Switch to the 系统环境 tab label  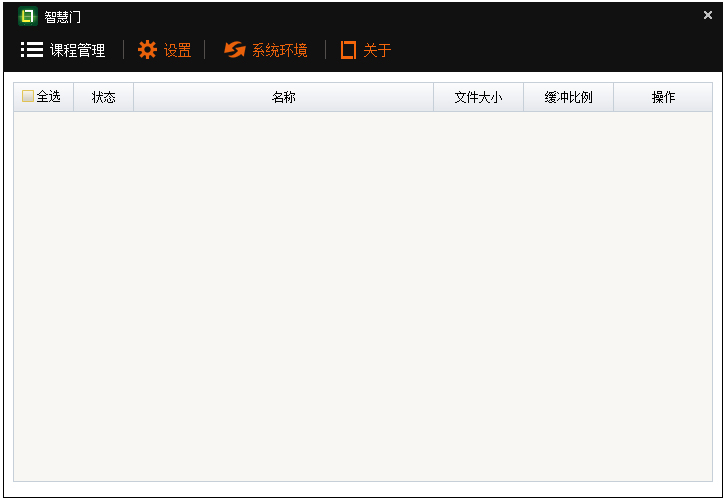point(280,50)
